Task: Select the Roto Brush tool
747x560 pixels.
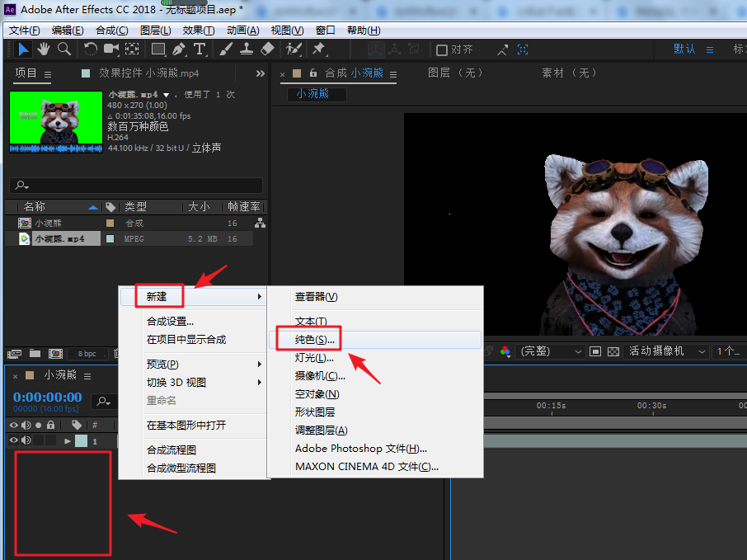Action: (x=294, y=49)
